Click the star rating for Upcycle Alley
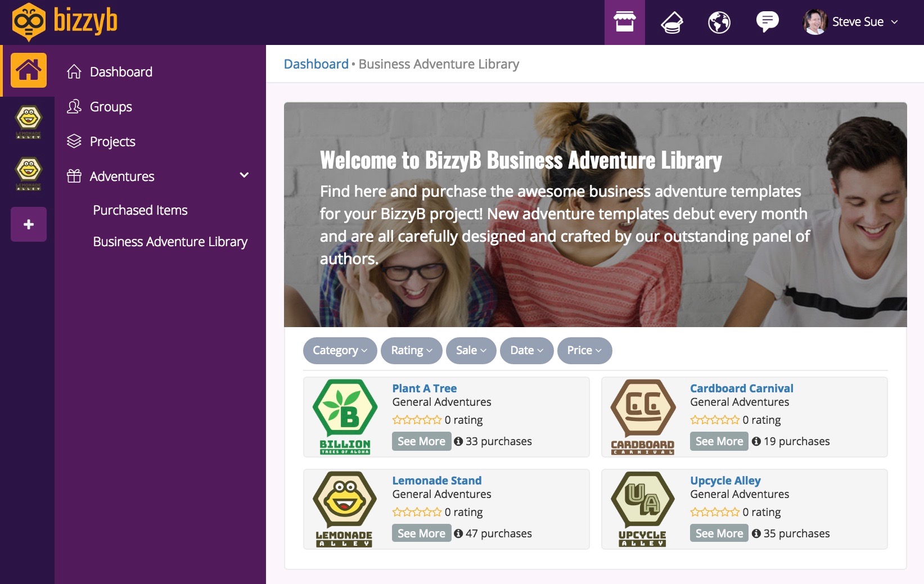The image size is (924, 584). tap(715, 512)
